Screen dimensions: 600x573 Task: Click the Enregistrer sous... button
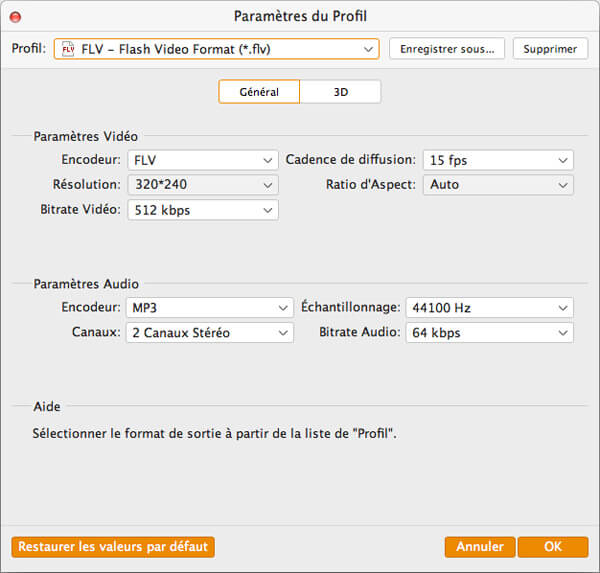pyautogui.click(x=447, y=49)
